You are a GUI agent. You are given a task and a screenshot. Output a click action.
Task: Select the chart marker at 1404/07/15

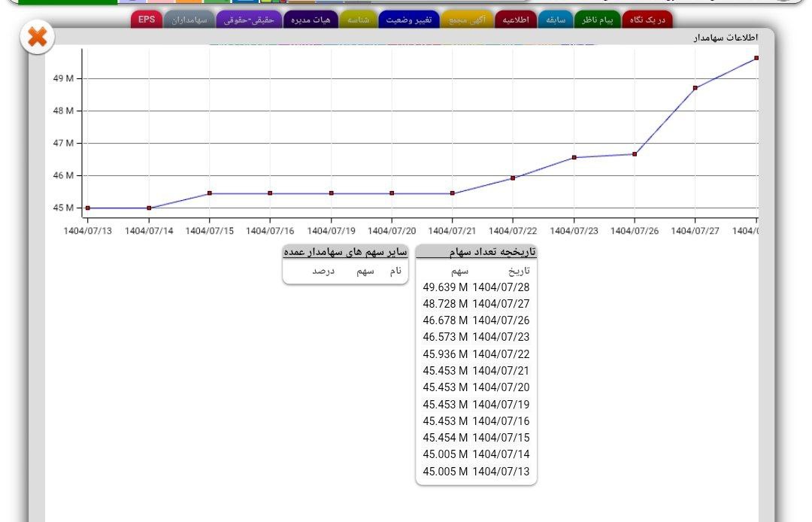(210, 193)
